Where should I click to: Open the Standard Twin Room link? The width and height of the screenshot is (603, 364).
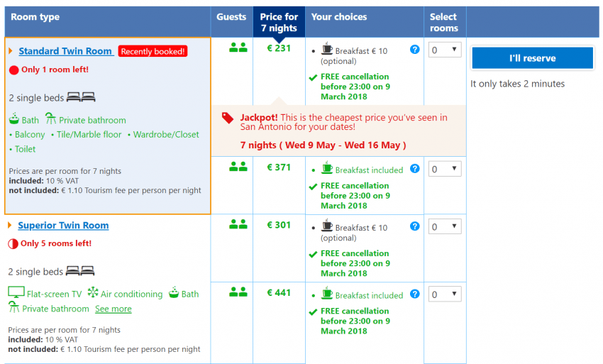point(65,51)
